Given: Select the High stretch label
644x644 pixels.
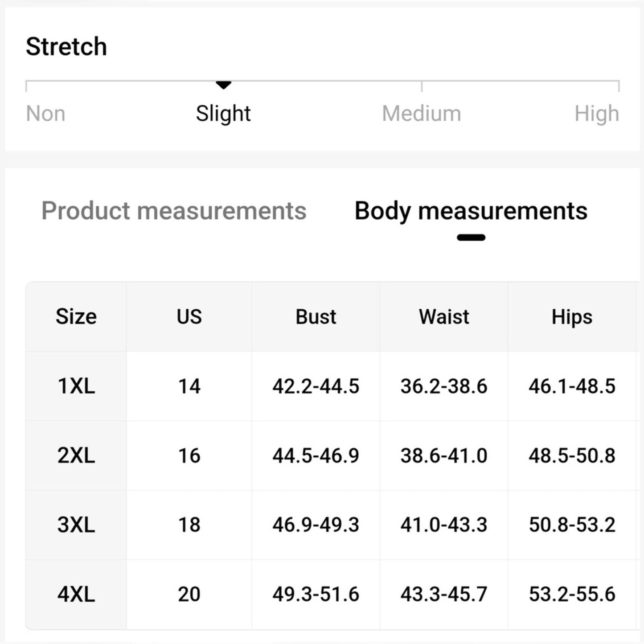Looking at the screenshot, I should (597, 114).
